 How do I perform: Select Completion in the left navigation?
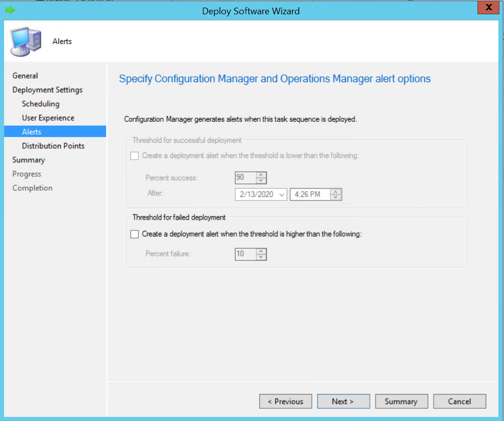(32, 188)
